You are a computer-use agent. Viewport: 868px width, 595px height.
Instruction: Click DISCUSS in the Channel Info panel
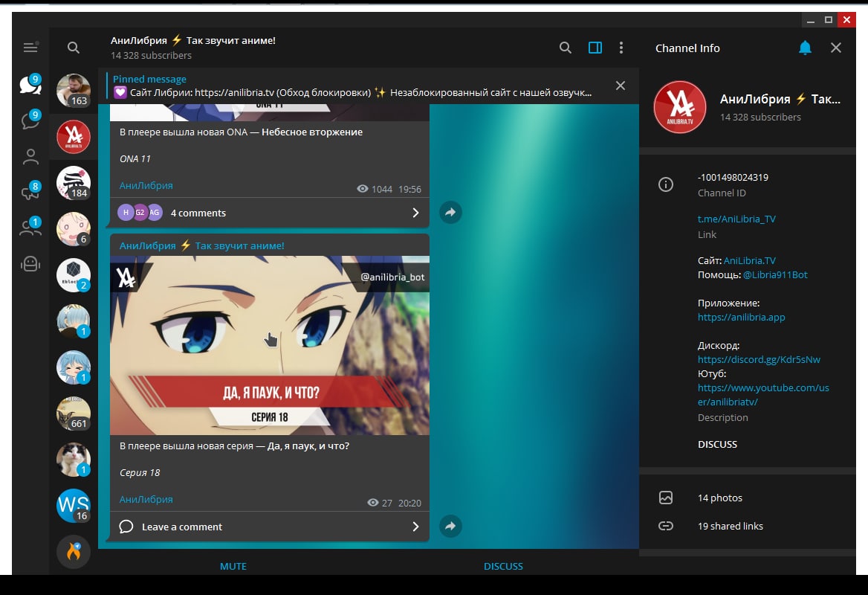717,444
